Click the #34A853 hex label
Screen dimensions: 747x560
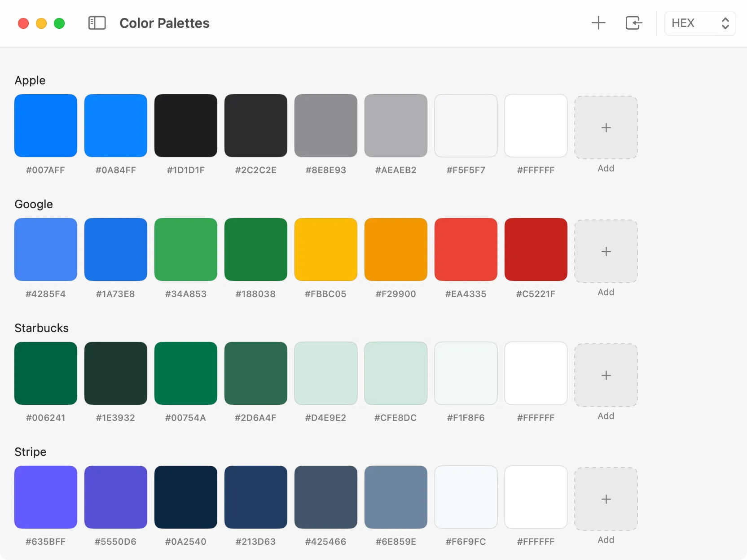click(x=186, y=294)
